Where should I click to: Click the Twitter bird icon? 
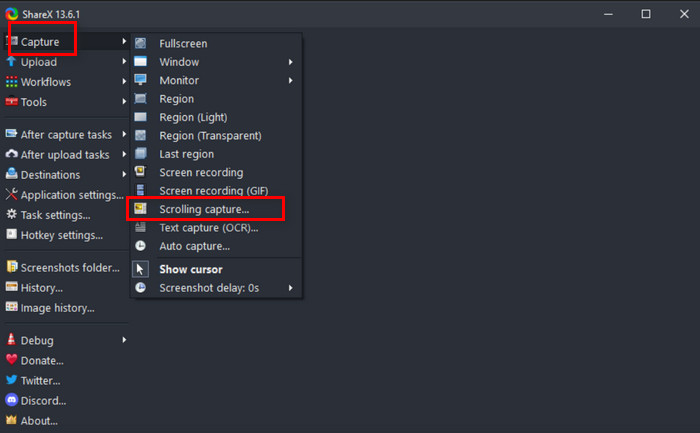point(11,380)
